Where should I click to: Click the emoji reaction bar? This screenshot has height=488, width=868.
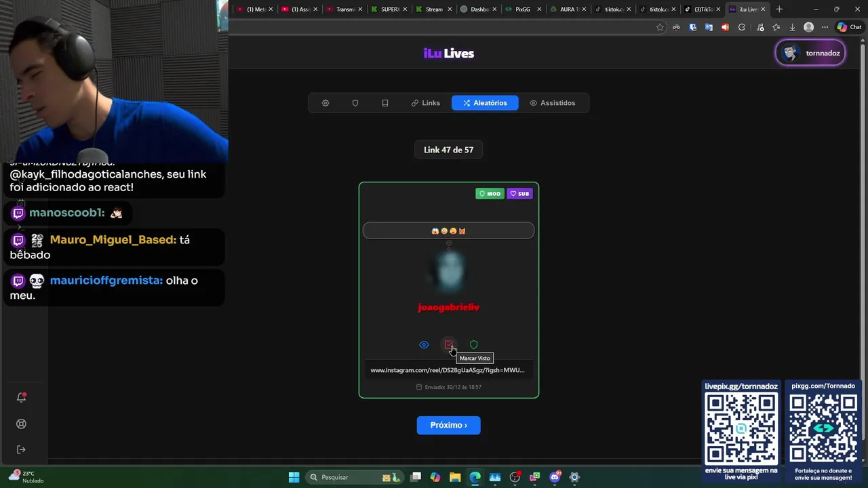click(x=448, y=230)
